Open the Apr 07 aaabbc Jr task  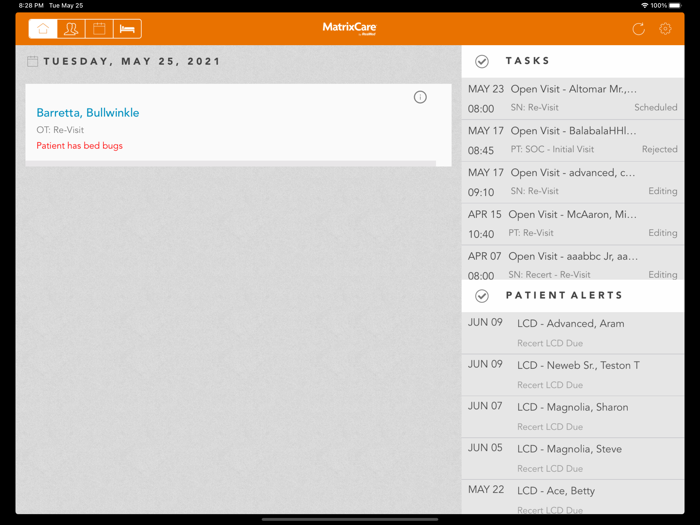573,263
